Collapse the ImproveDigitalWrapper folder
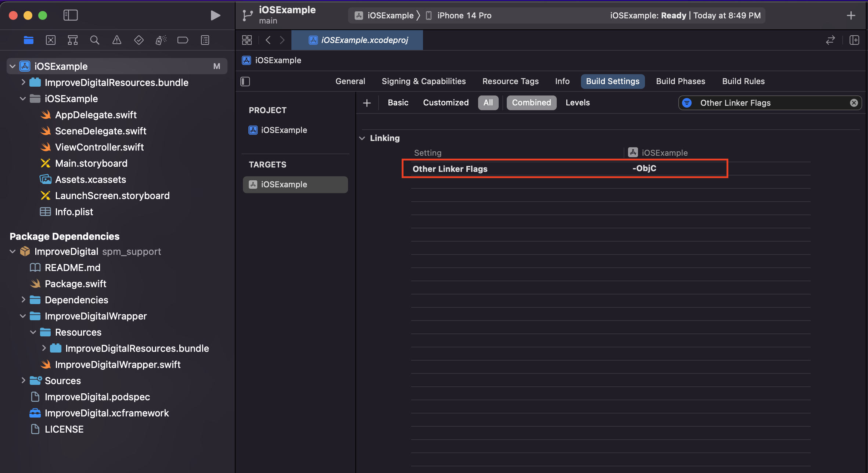The width and height of the screenshot is (868, 473). pyautogui.click(x=23, y=316)
